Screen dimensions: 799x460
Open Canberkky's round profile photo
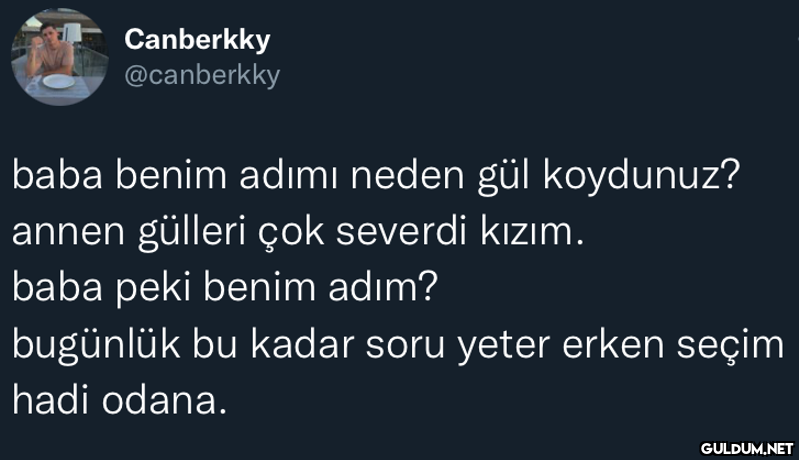[60, 57]
